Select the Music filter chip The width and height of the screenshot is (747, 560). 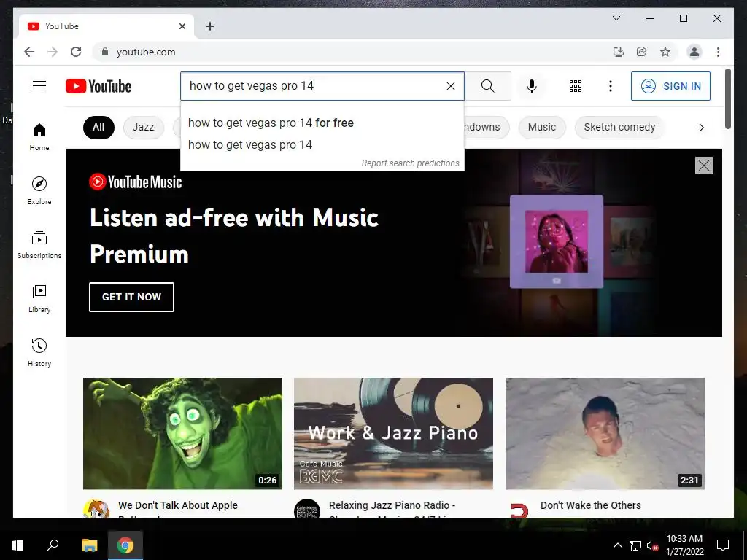point(542,127)
